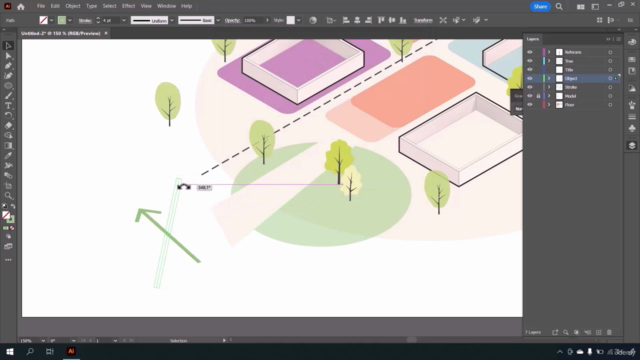Expand the Object layer chevron
640x360 pixels.
click(x=549, y=78)
